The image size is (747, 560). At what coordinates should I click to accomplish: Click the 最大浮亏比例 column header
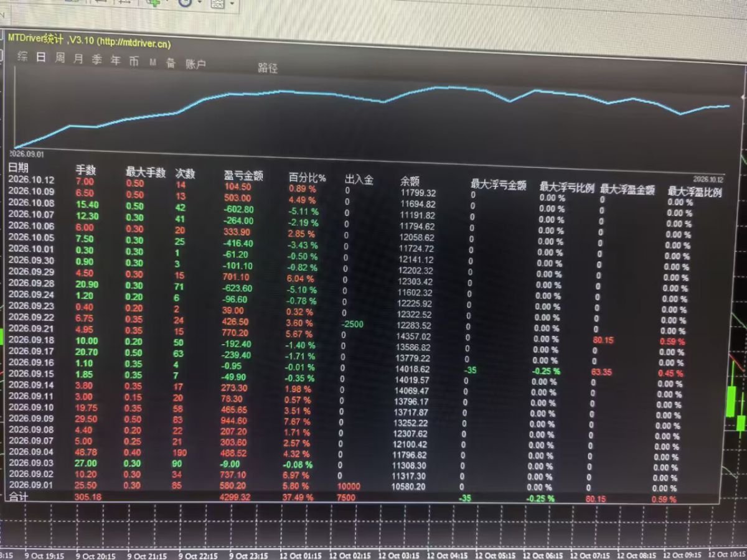[567, 186]
